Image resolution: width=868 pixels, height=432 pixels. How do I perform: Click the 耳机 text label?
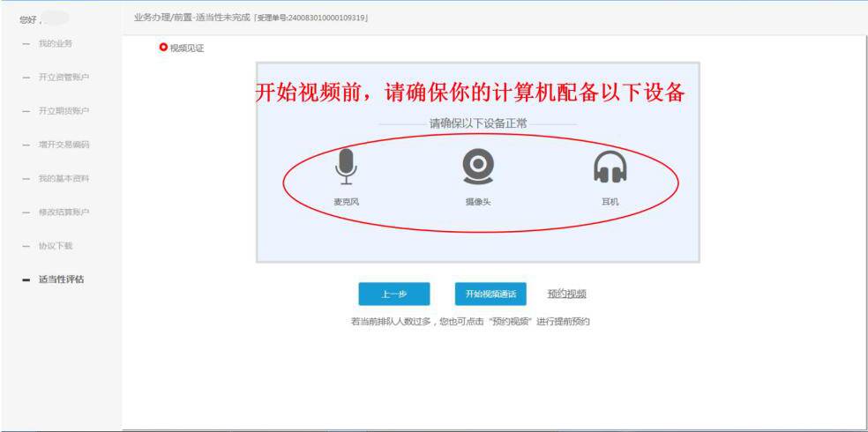click(x=610, y=202)
